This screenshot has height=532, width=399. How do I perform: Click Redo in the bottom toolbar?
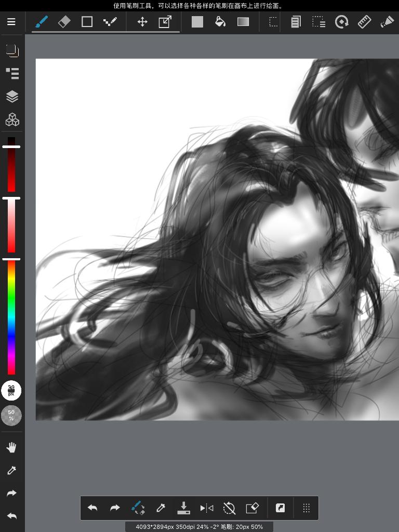coord(115,508)
